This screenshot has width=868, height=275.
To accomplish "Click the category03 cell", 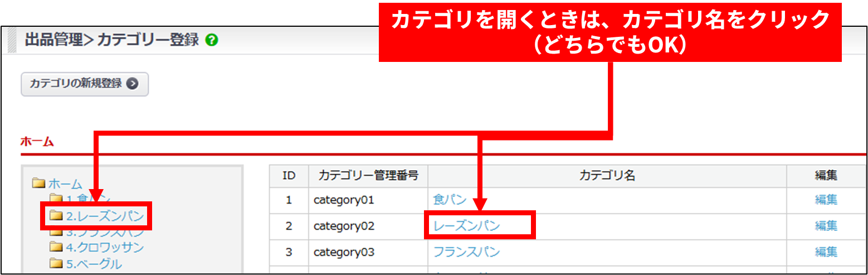I will coord(368,252).
